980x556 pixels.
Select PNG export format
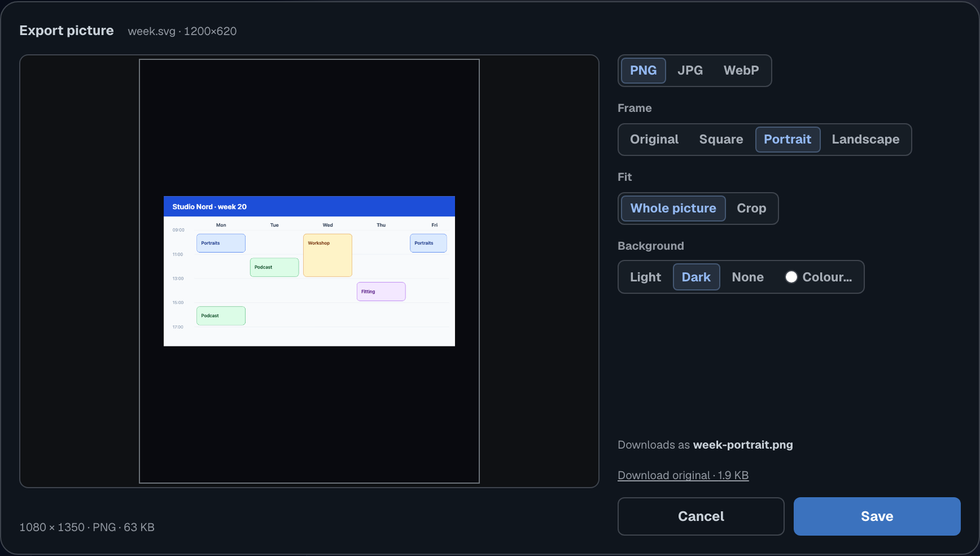pyautogui.click(x=643, y=70)
